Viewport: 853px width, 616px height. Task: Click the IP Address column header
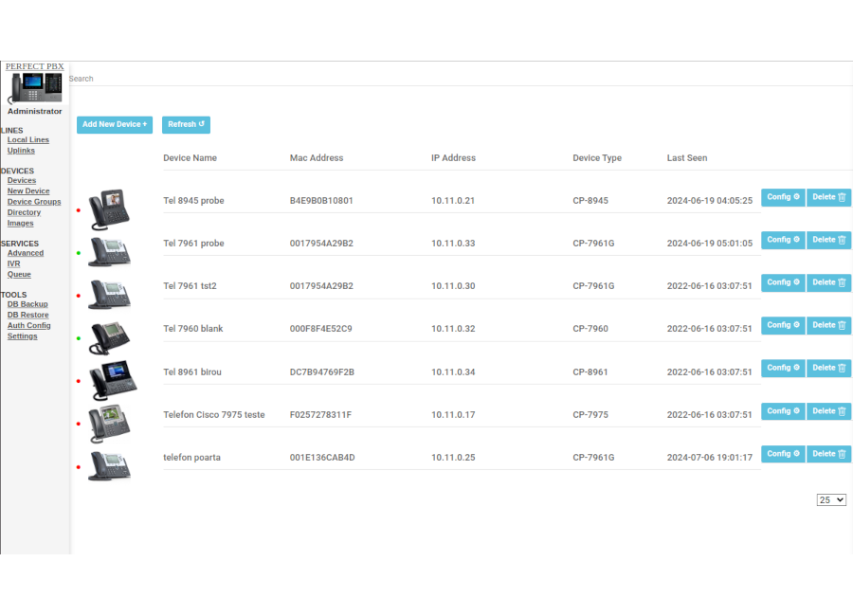tap(453, 158)
